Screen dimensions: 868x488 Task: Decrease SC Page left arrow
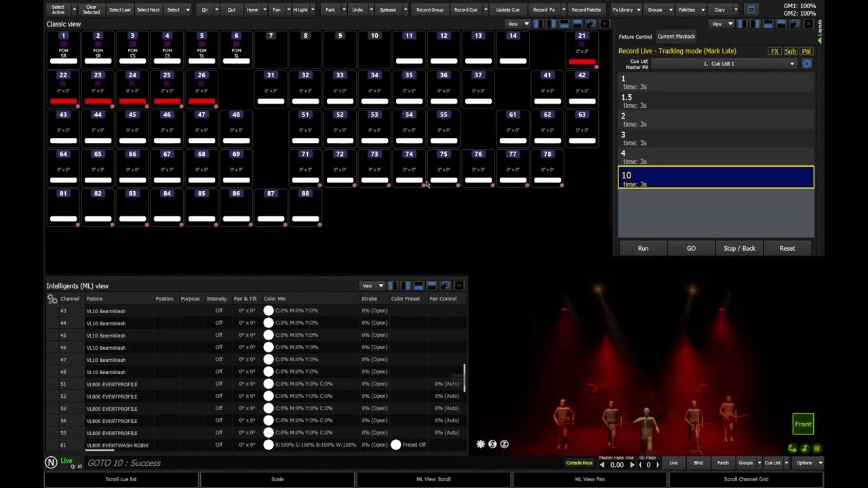[x=640, y=465]
